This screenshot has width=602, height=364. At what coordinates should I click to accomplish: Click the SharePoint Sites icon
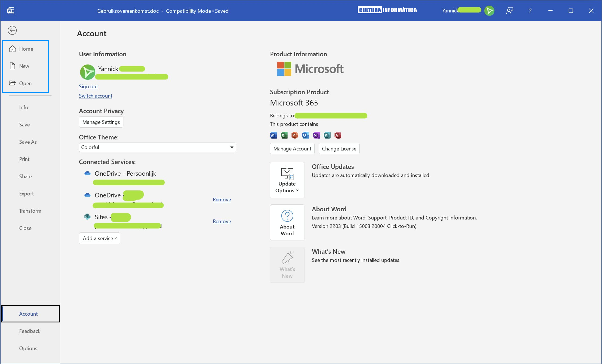(x=87, y=217)
